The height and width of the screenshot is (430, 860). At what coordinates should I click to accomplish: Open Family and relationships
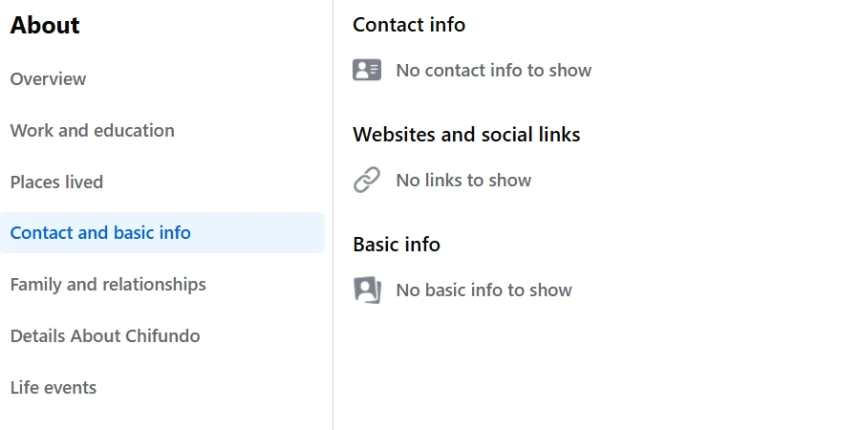click(x=108, y=285)
